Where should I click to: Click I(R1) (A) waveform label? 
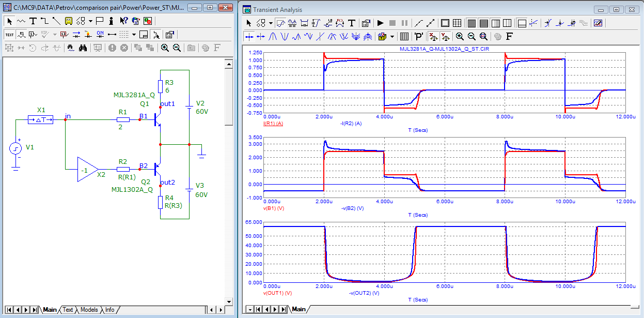click(x=273, y=124)
